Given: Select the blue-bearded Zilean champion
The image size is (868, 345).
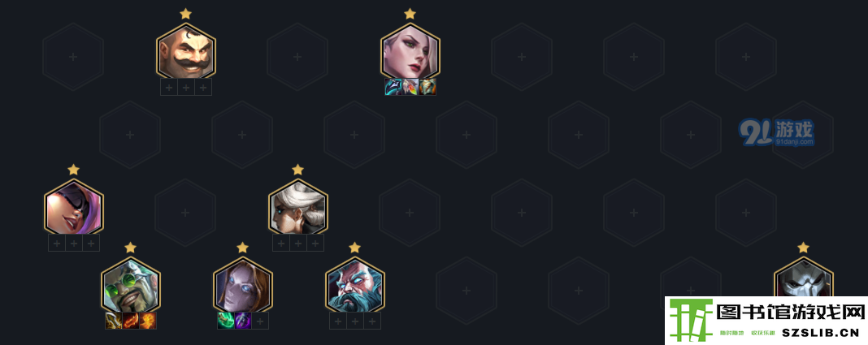Looking at the screenshot, I should (x=354, y=287).
